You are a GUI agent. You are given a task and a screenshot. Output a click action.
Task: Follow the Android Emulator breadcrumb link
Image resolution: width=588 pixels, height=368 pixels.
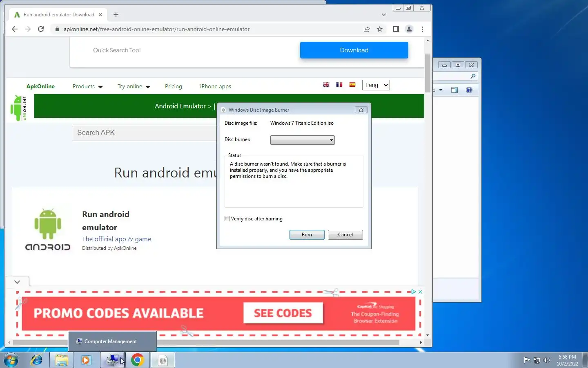[180, 106]
